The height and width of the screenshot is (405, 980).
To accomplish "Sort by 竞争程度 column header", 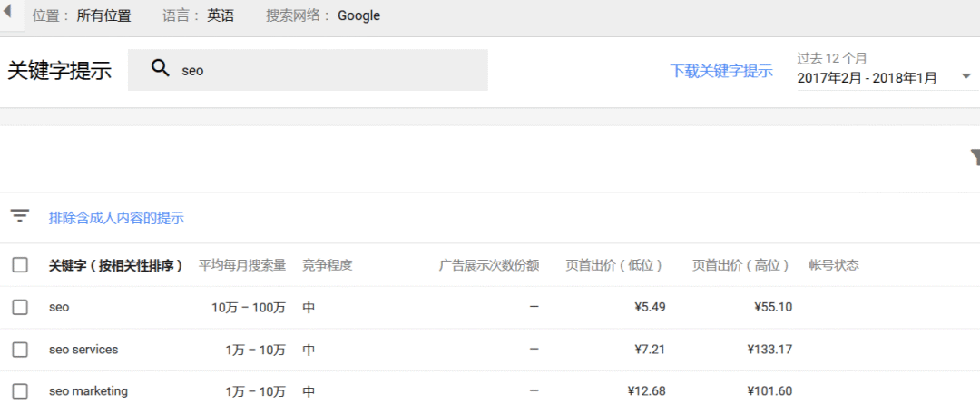I will pyautogui.click(x=327, y=265).
